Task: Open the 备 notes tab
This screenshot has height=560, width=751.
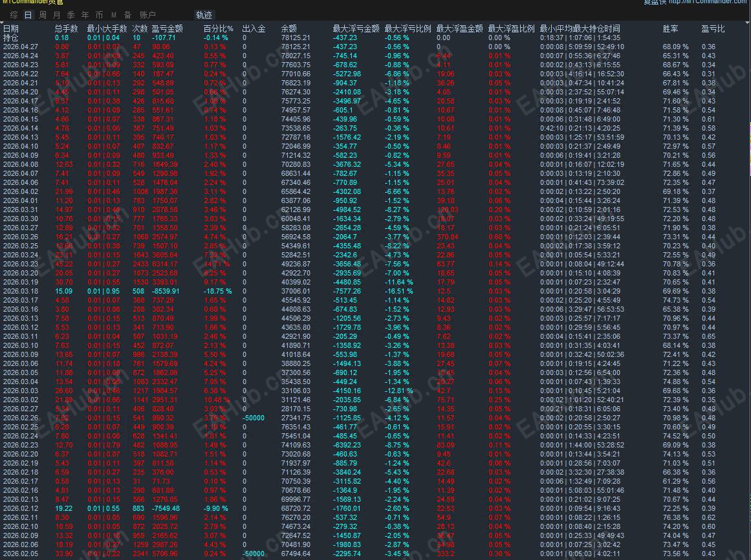Action: (127, 16)
